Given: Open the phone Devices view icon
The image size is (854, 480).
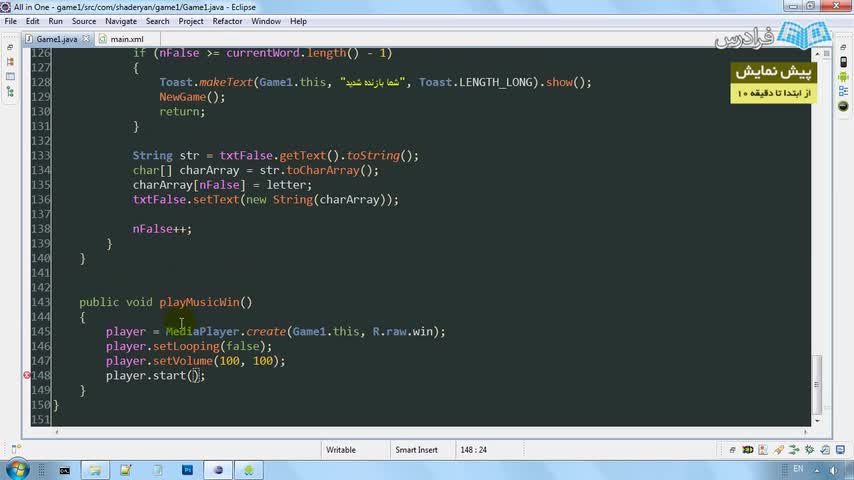Looking at the screenshot, I should click(x=843, y=62).
